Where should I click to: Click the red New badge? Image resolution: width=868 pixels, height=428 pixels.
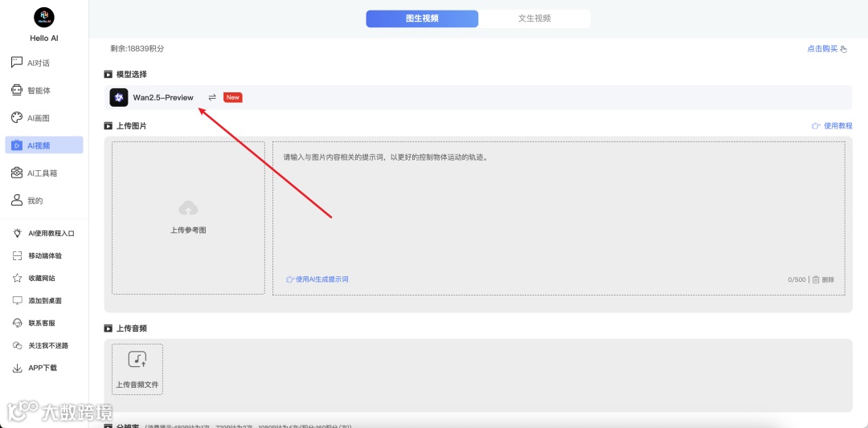pos(232,97)
